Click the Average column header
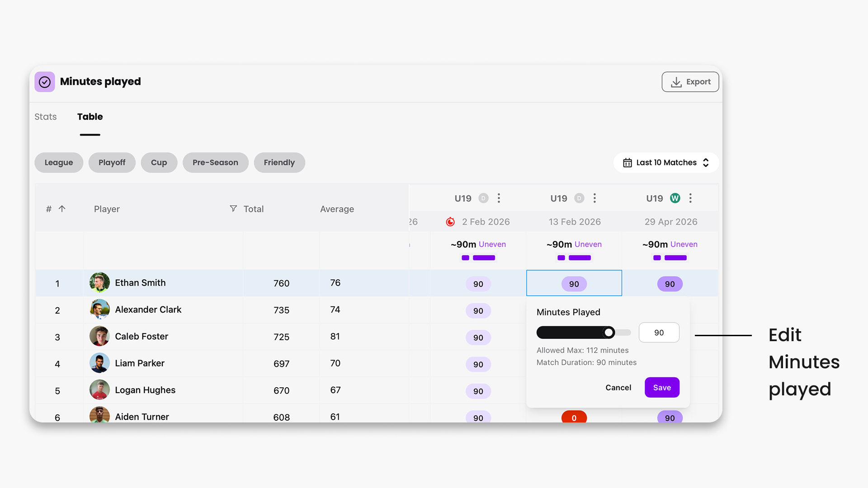This screenshot has height=488, width=868. [x=337, y=209]
